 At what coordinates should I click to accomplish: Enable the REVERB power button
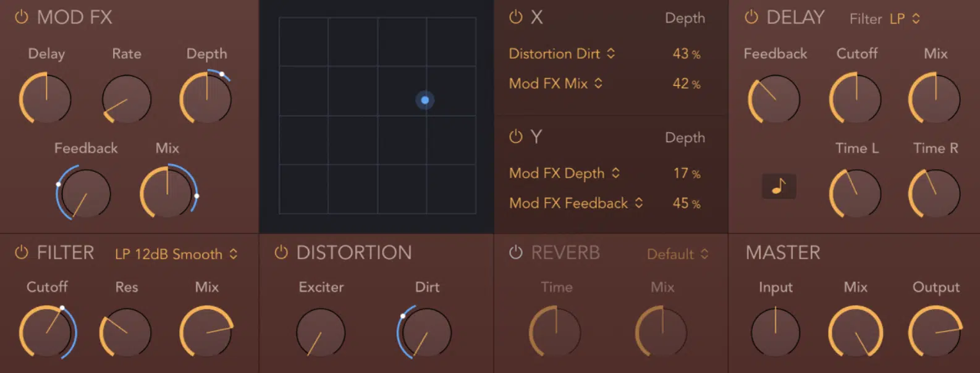coord(515,253)
